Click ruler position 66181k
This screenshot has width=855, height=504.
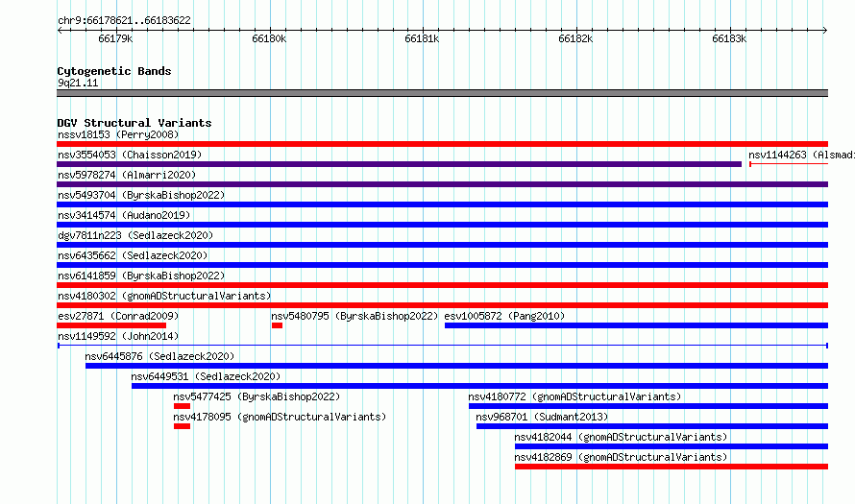422,38
